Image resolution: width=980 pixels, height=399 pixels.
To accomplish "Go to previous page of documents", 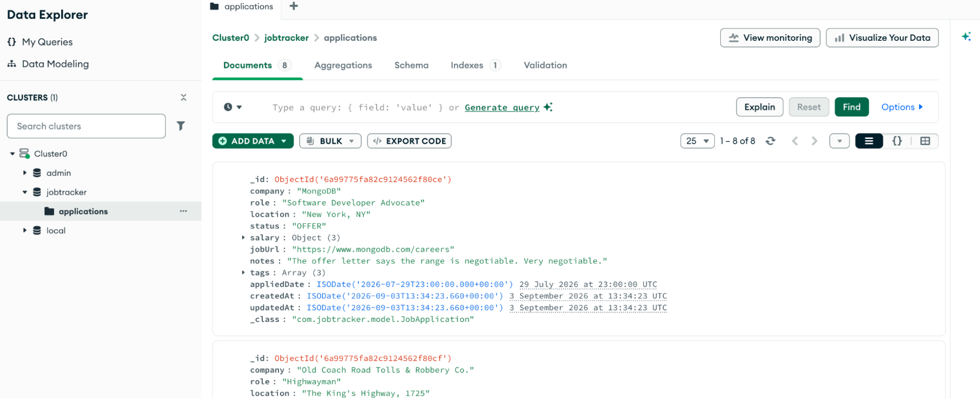I will pyautogui.click(x=795, y=141).
